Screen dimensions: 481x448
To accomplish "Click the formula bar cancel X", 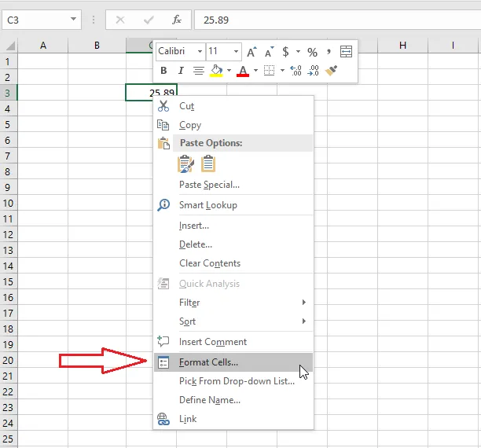I will (120, 20).
